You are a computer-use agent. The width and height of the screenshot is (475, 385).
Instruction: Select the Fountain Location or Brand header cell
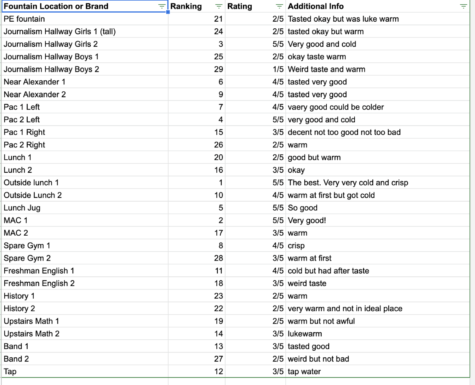point(85,6)
